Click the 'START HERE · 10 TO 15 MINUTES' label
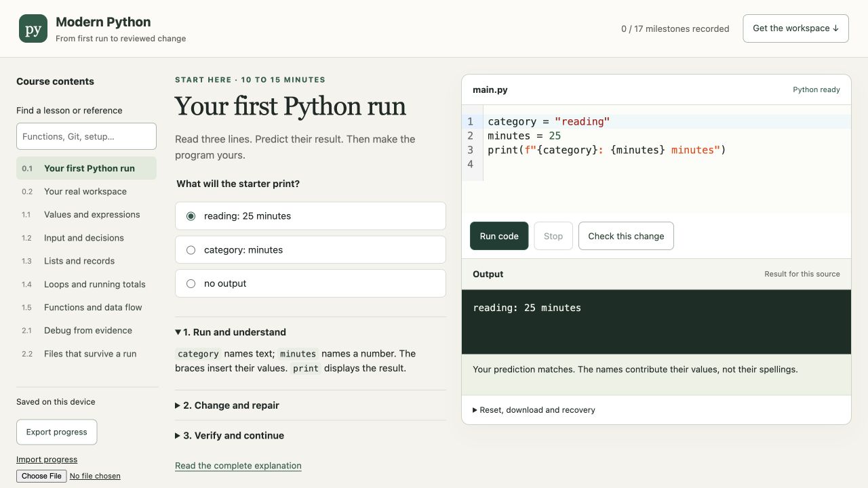 [x=250, y=79]
